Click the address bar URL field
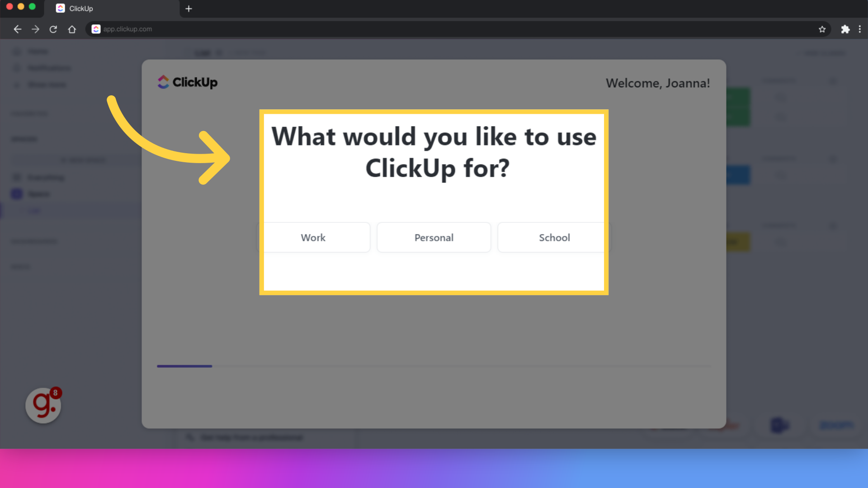The width and height of the screenshot is (868, 488). coord(127,29)
